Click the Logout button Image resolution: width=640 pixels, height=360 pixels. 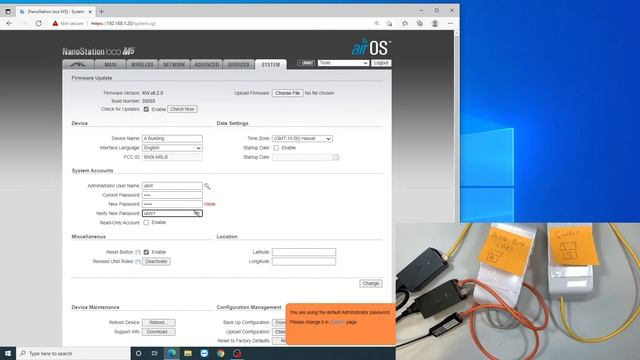[x=381, y=63]
